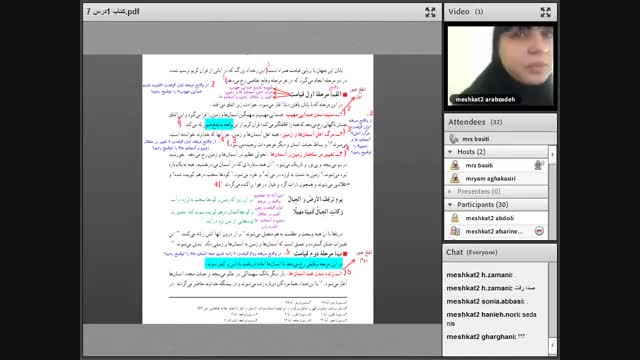
Task: Click the host avatar icon for mryam aghakasiri
Action: (455, 178)
